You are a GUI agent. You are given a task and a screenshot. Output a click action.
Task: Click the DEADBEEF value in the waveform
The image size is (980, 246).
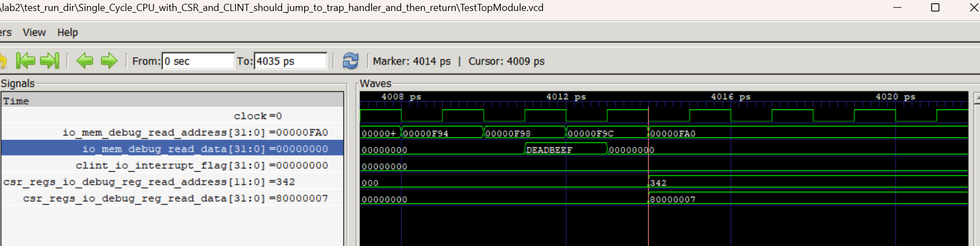pyautogui.click(x=549, y=149)
